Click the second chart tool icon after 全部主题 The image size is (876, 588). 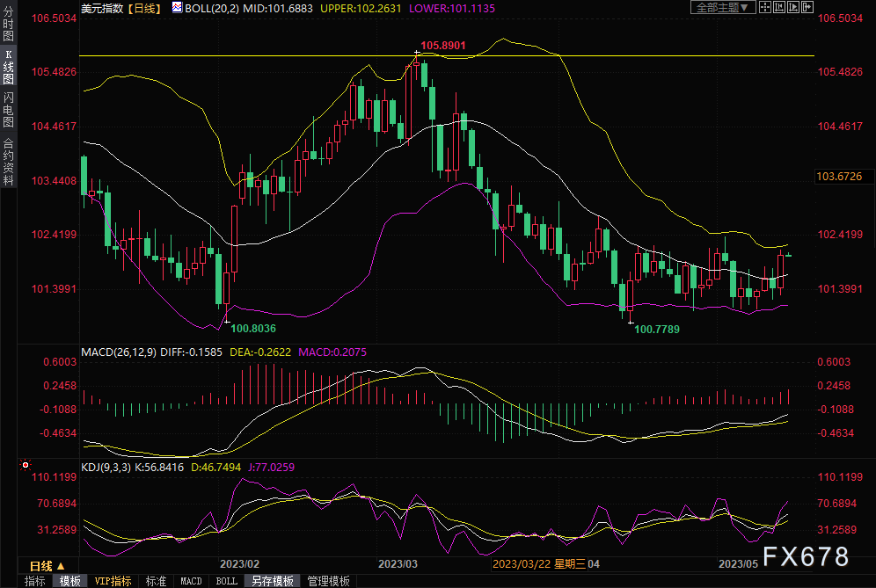(780, 8)
